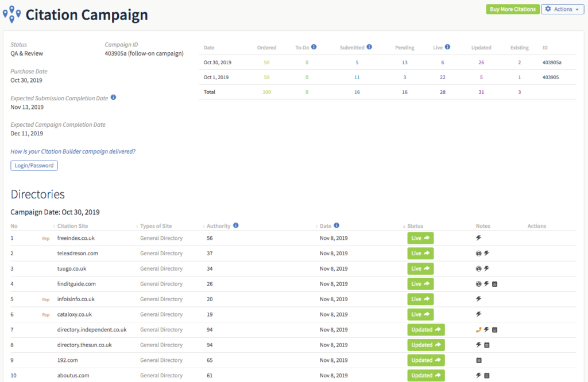Click Live button for finditguide.com

pyautogui.click(x=420, y=284)
